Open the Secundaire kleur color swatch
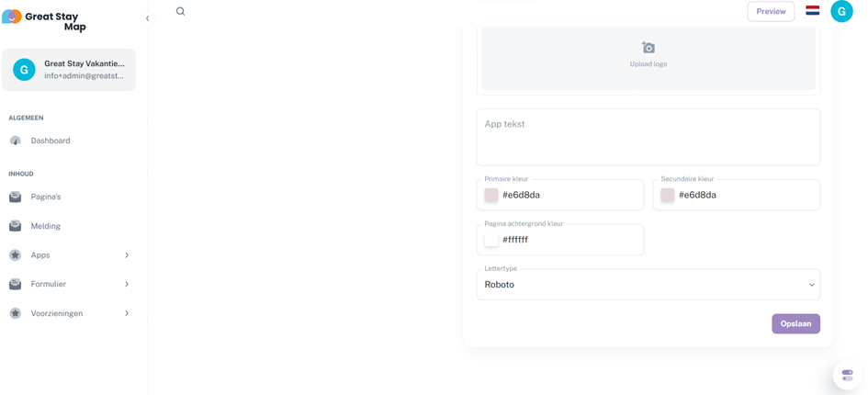 [x=668, y=195]
